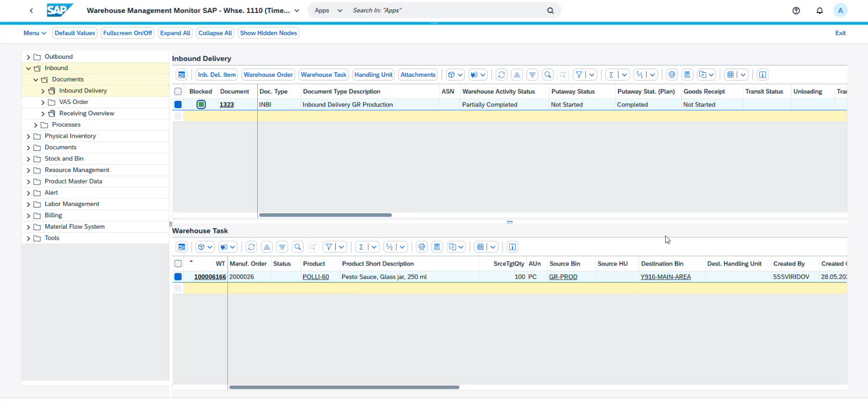Click the subtotals icon in Inbound Delivery toolbar
Screen dimensions: 868x407
(640, 75)
